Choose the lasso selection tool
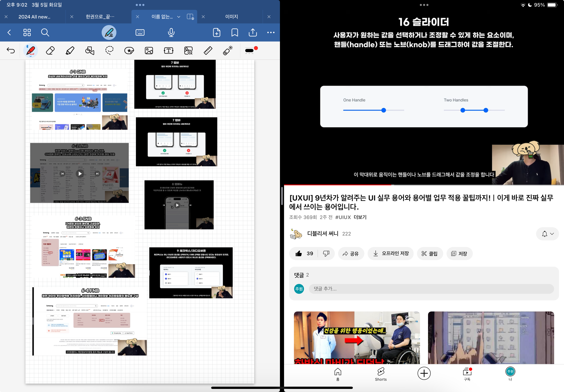 click(109, 51)
